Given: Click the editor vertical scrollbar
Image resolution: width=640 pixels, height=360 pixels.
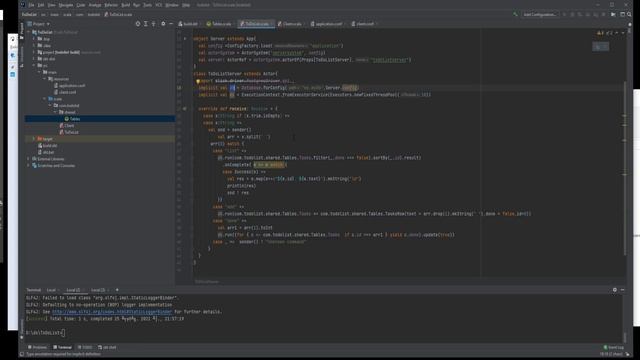Looking at the screenshot, I should [x=625, y=167].
